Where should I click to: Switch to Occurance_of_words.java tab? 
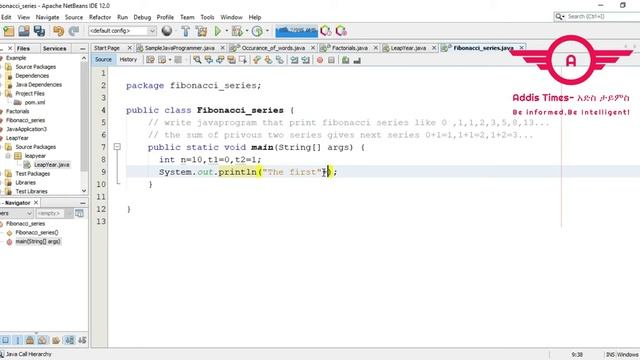(x=273, y=48)
